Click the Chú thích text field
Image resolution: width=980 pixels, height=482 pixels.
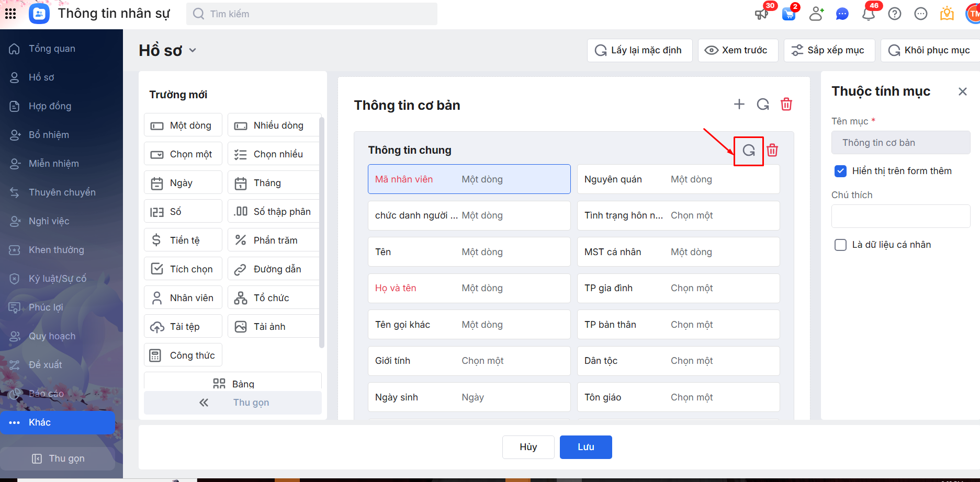pyautogui.click(x=901, y=216)
